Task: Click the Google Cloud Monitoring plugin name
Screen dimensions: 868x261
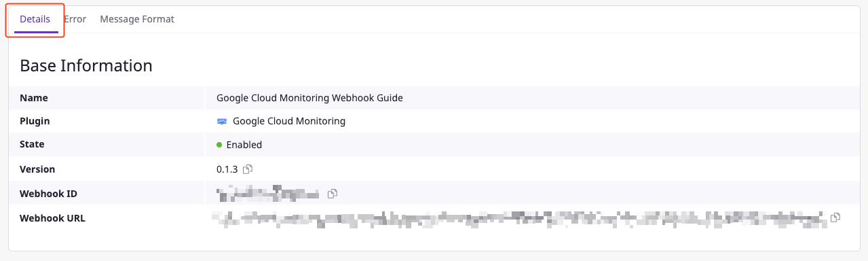Action: 289,121
